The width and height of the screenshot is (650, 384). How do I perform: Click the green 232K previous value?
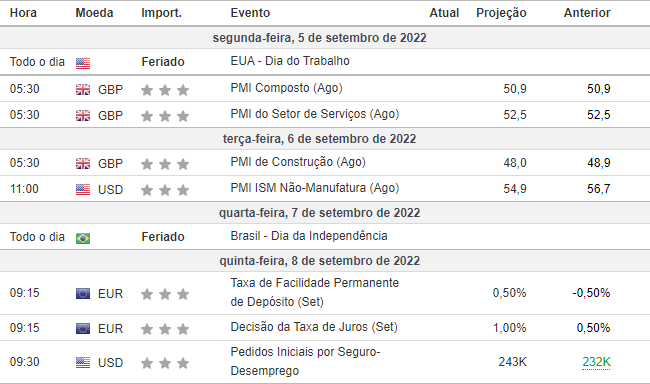pos(597,362)
